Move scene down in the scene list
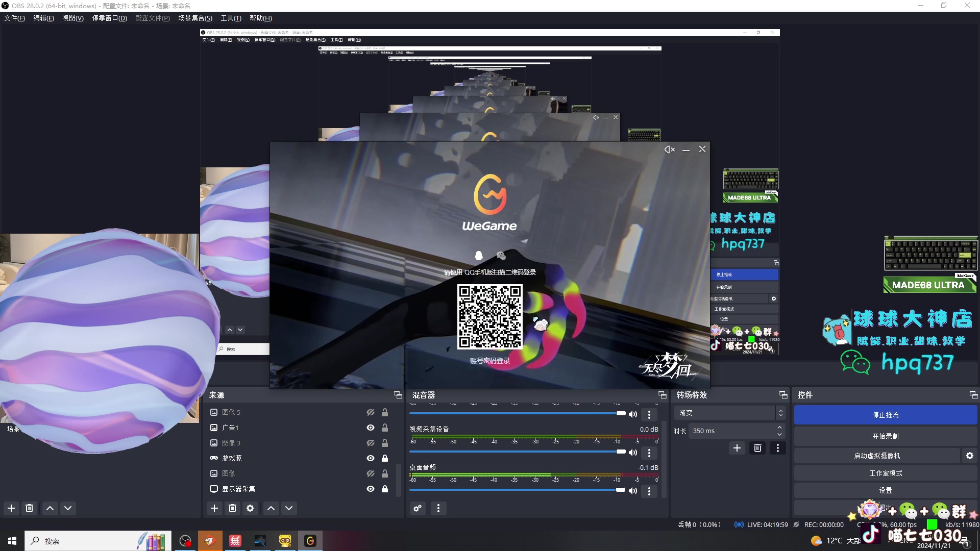This screenshot has width=980, height=551. coord(68,508)
